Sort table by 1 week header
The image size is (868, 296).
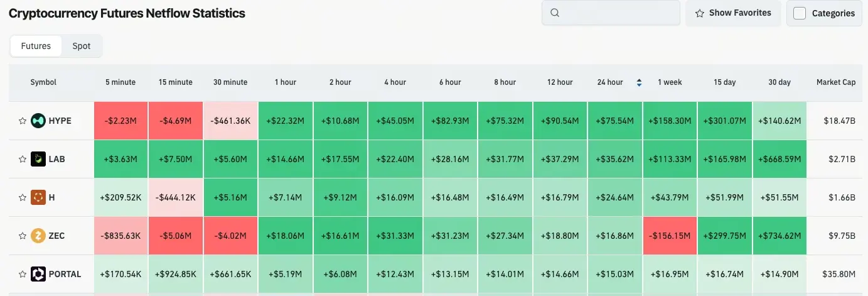[670, 82]
